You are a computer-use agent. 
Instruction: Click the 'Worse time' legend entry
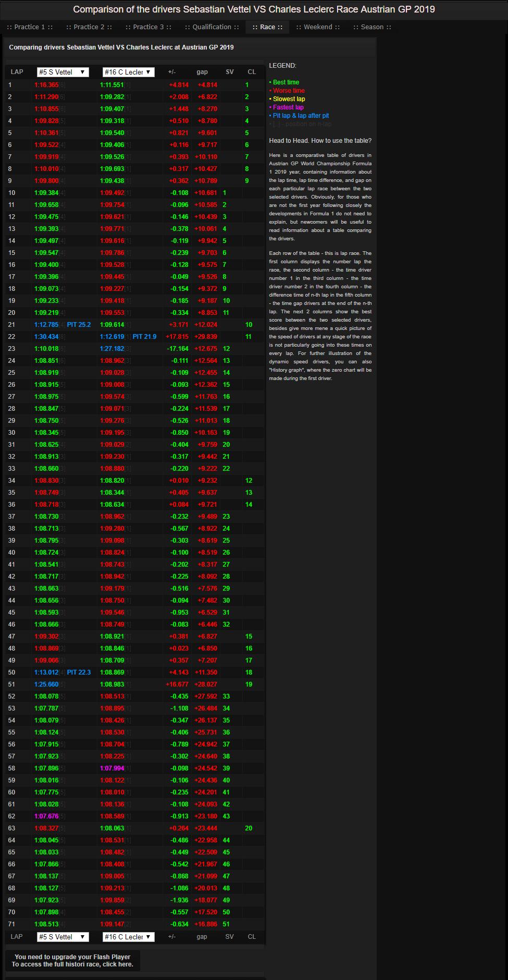287,91
